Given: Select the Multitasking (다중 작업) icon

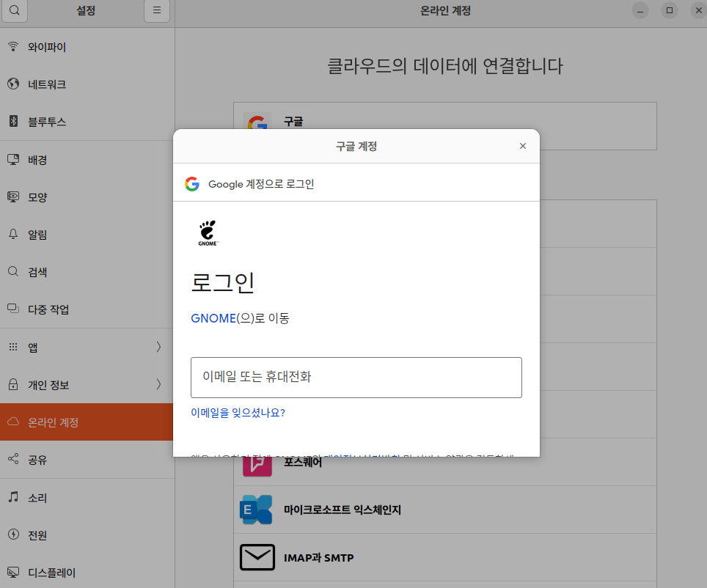Looking at the screenshot, I should 13,309.
